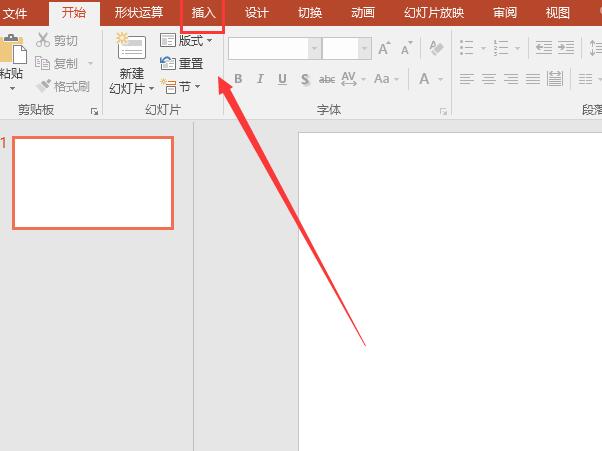Open the 字体 font dialog launcher
This screenshot has width=602, height=451.
(443, 112)
